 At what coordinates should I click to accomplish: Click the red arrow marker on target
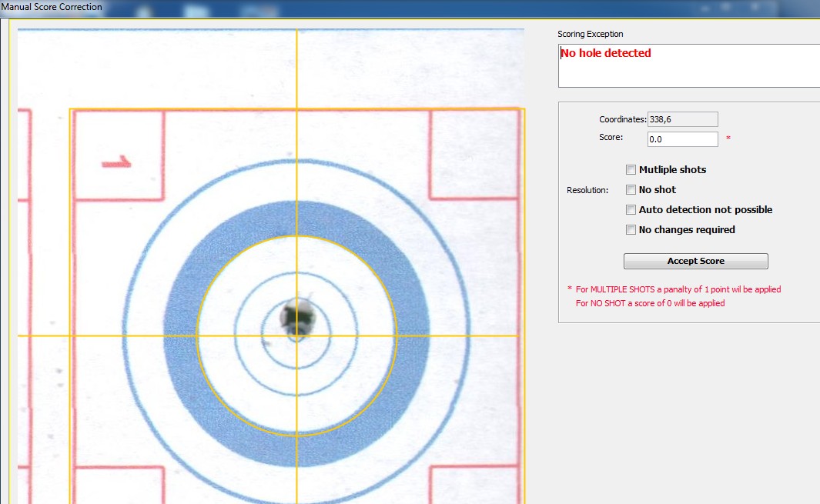click(x=116, y=162)
